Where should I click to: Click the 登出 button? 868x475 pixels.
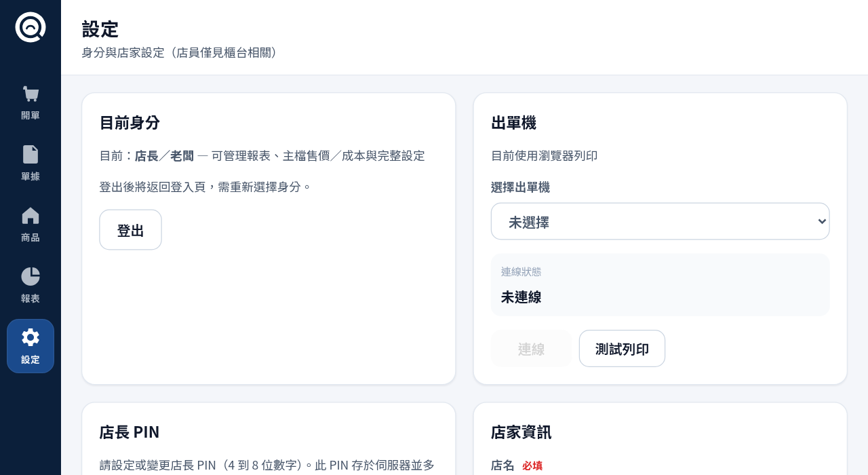[x=130, y=230]
